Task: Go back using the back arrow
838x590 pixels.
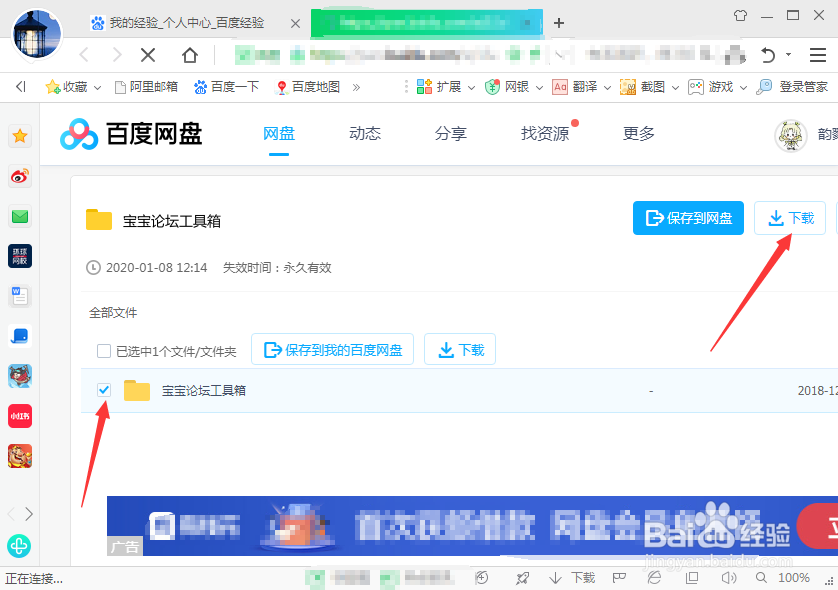Action: pyautogui.click(x=84, y=55)
